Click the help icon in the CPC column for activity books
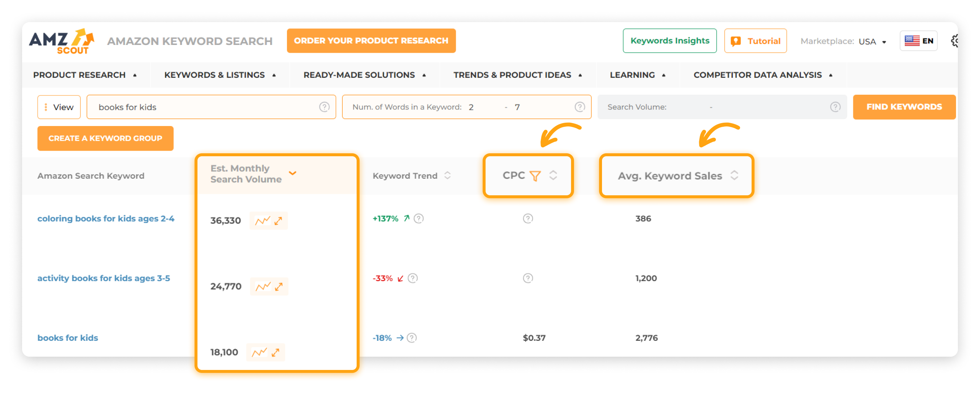The height and width of the screenshot is (395, 980). point(528,278)
